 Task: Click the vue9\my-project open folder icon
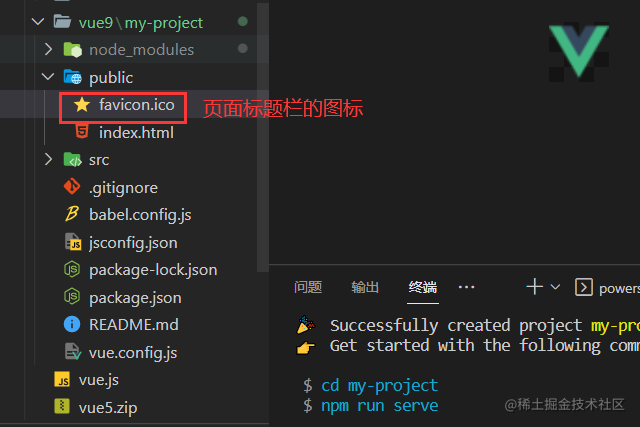pos(62,22)
